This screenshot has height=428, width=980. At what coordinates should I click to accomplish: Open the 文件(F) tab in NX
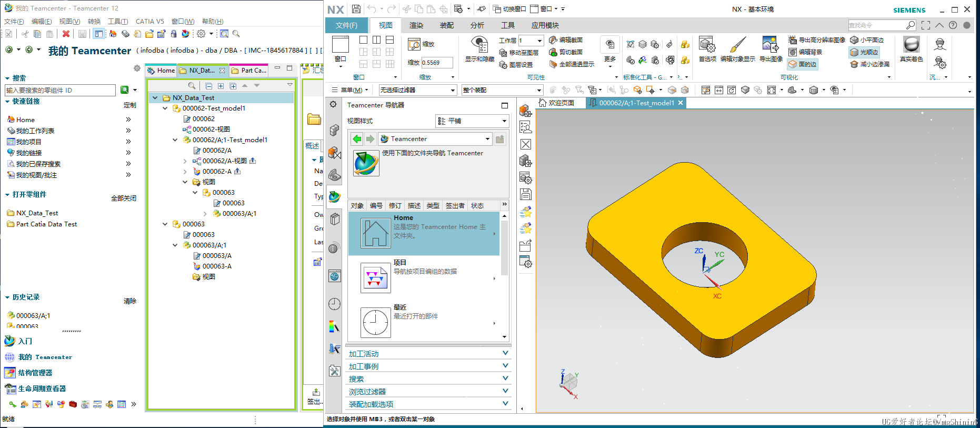click(x=346, y=25)
